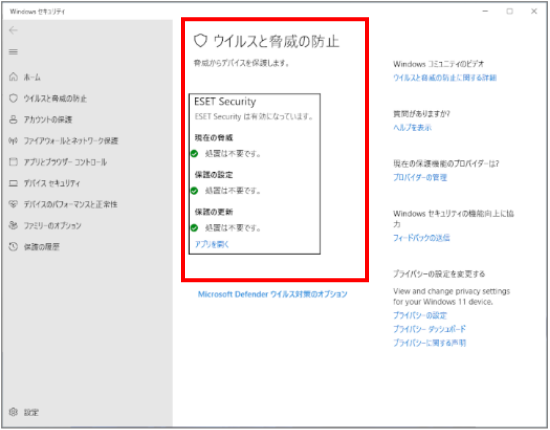Click the Windows コミュニティのビデオ heading

[438, 64]
